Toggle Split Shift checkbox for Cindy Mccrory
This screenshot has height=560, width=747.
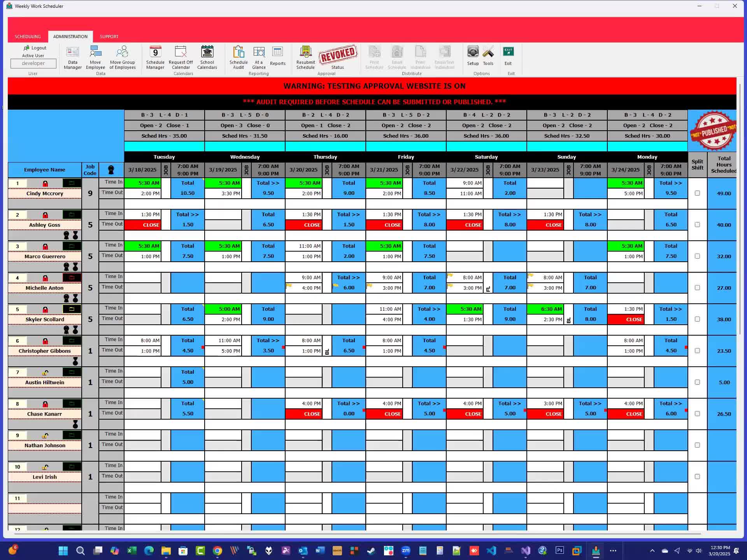click(x=697, y=193)
